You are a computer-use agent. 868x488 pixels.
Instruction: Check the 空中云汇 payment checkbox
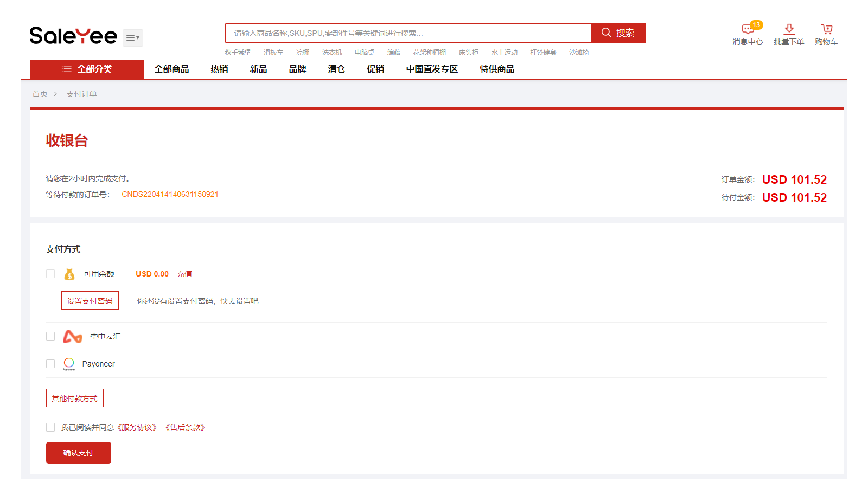(x=50, y=336)
